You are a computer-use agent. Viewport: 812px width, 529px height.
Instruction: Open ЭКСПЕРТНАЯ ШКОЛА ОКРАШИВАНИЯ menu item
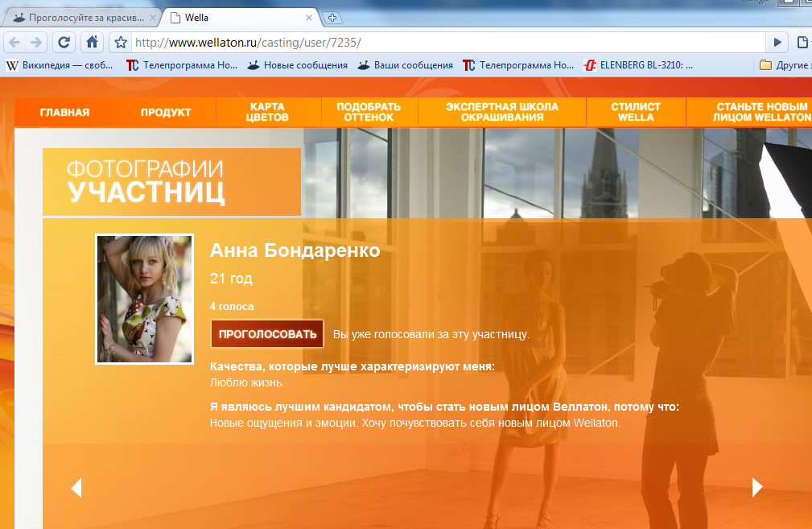coord(502,113)
